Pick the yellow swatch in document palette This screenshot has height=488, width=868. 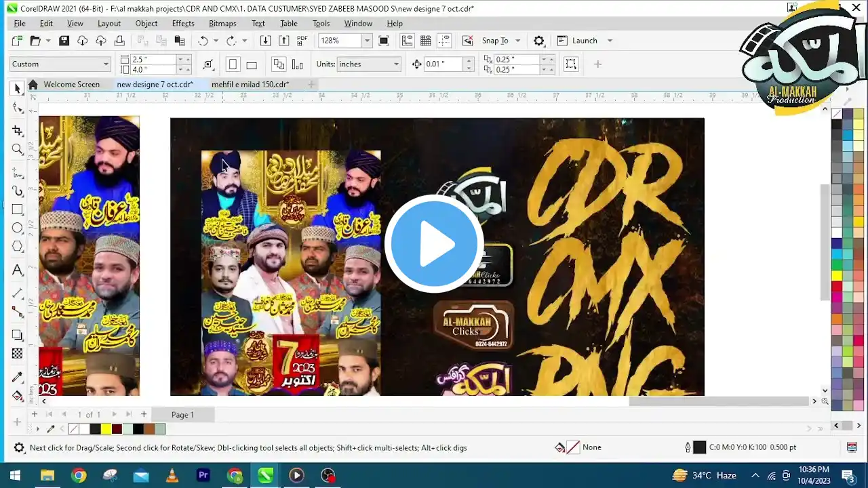pyautogui.click(x=106, y=429)
